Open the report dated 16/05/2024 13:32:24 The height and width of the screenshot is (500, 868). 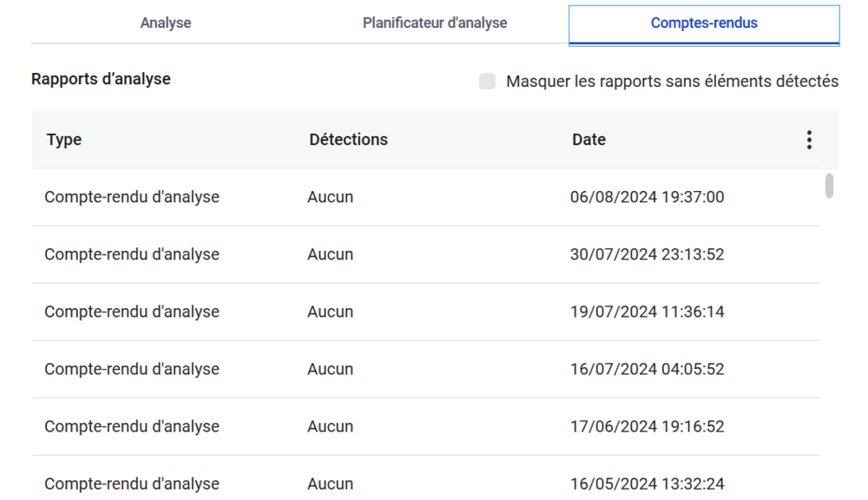(647, 484)
